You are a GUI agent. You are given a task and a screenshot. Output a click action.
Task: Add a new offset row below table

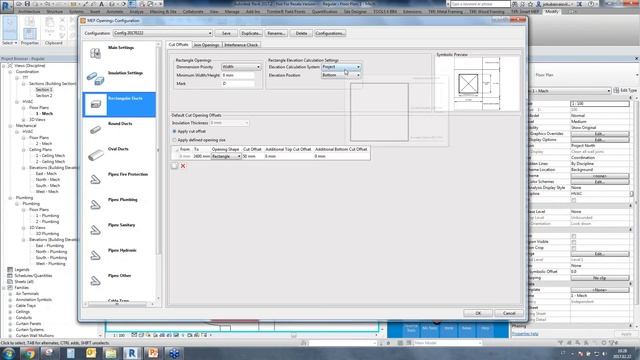click(x=175, y=166)
